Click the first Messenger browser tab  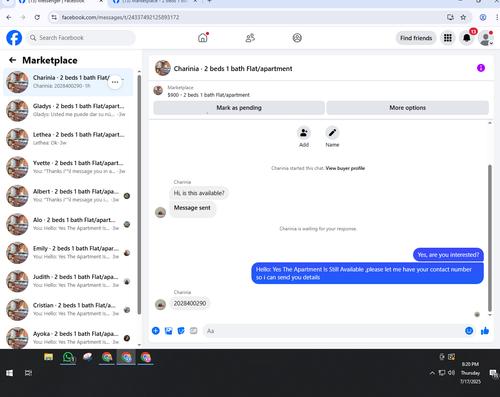click(60, 2)
